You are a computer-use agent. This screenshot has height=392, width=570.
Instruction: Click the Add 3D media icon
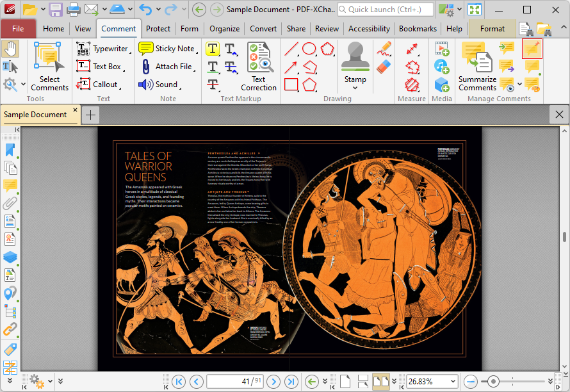pyautogui.click(x=442, y=85)
